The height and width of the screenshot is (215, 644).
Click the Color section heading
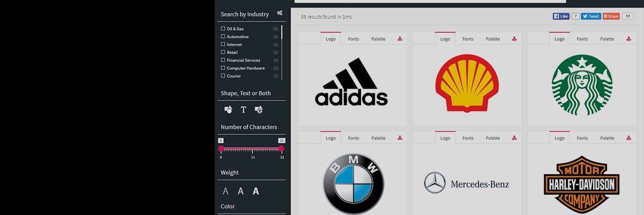[228, 206]
